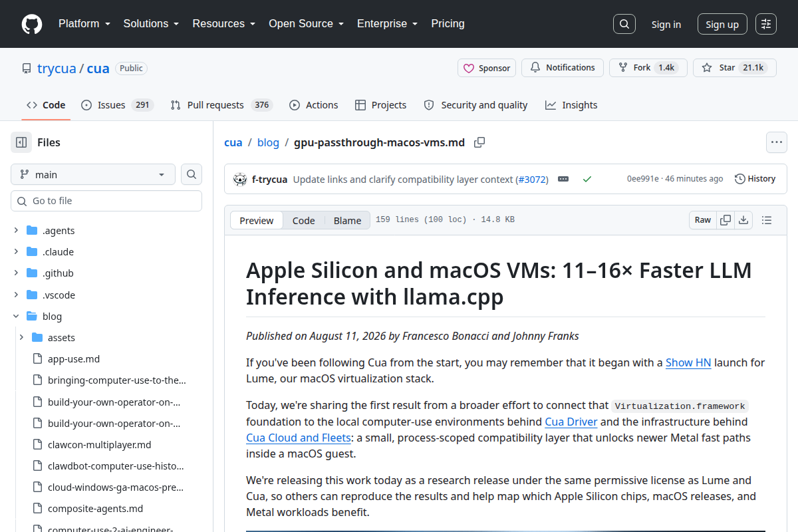Screen dimensions: 798x532
Task: Open the Actions tab
Action: [314, 105]
